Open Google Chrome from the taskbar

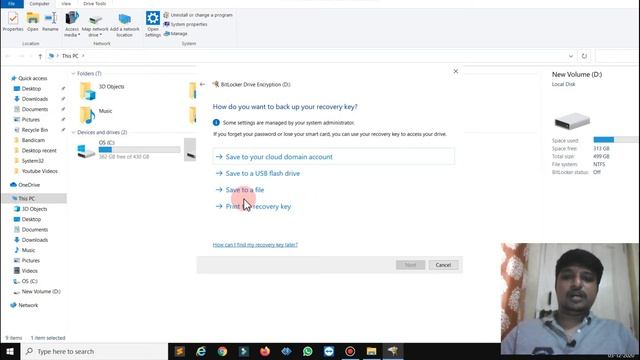tap(222, 351)
